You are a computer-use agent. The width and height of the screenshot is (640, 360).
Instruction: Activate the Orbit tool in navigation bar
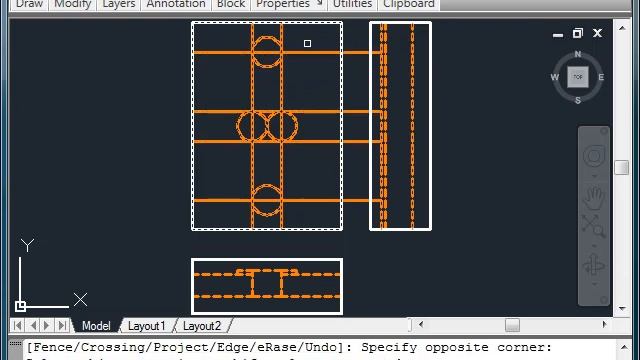593,265
